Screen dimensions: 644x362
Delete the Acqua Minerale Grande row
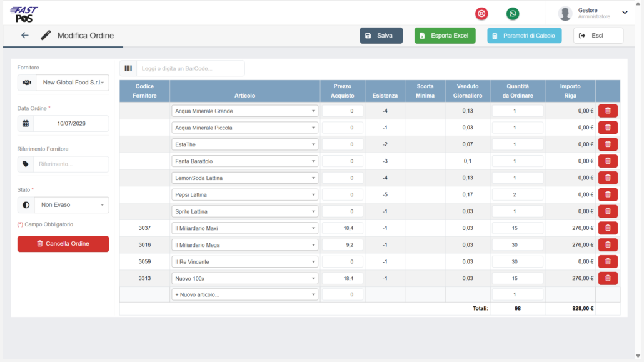pyautogui.click(x=608, y=111)
